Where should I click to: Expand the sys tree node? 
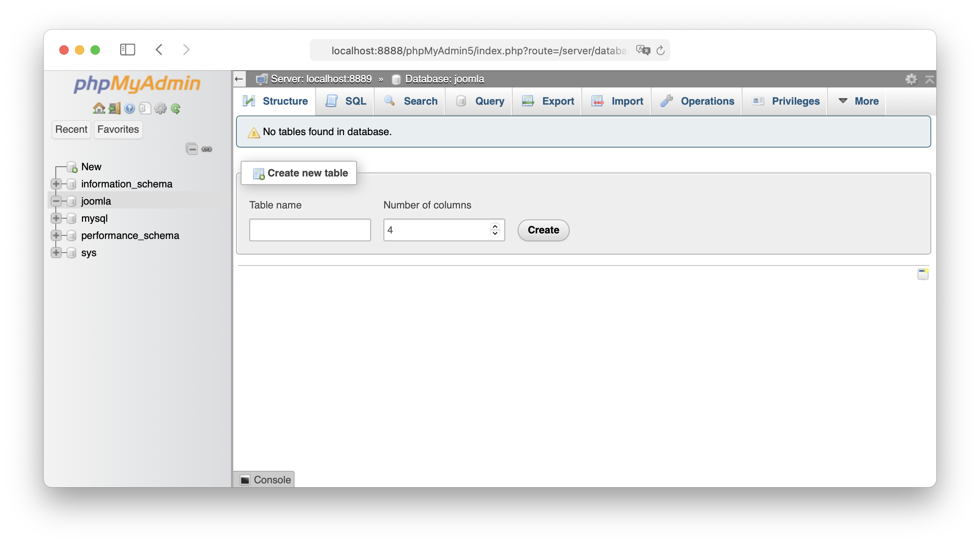coord(56,253)
